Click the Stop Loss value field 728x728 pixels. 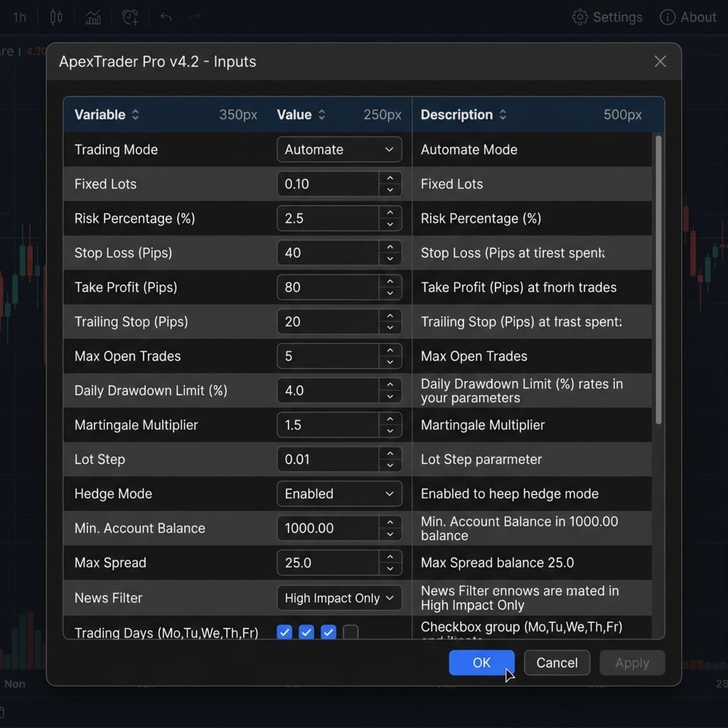327,253
